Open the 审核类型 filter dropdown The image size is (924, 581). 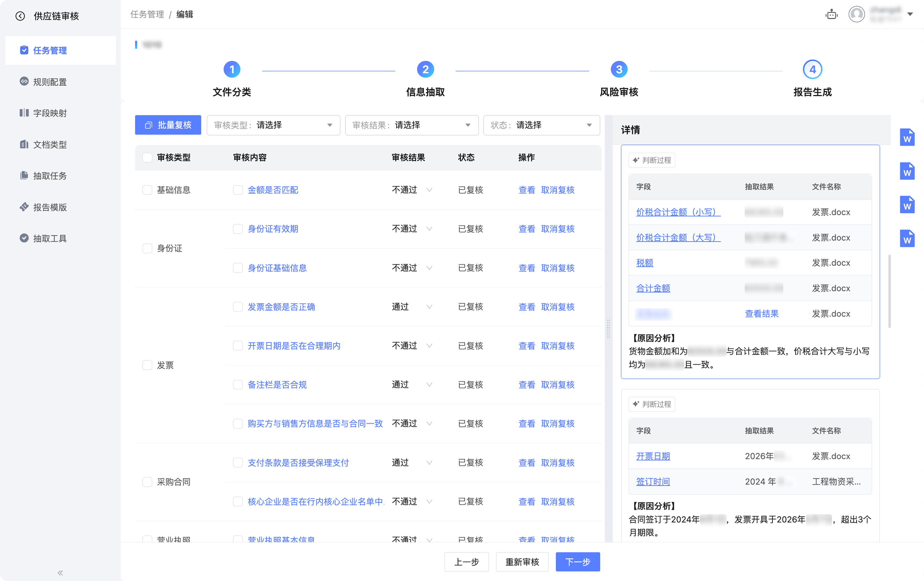273,125
